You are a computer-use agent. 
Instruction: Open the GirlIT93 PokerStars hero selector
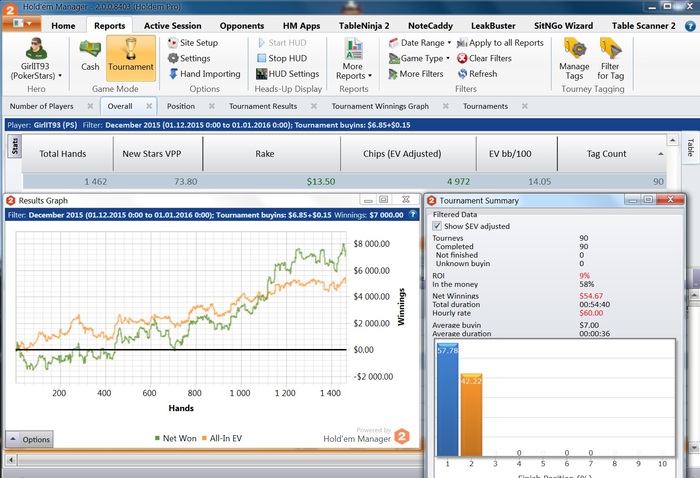(36, 59)
